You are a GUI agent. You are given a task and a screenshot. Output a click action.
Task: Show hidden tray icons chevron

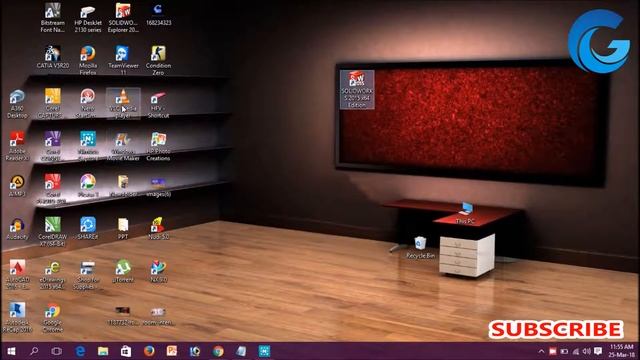click(x=541, y=351)
